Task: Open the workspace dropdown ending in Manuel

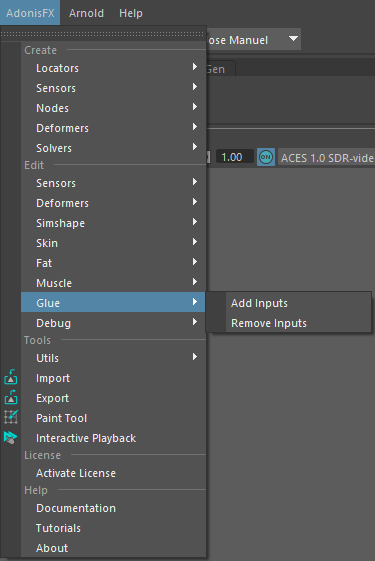Action: pos(253,39)
